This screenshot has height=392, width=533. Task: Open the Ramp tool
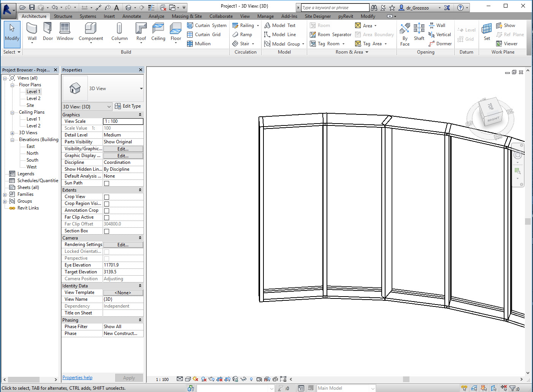pos(243,34)
